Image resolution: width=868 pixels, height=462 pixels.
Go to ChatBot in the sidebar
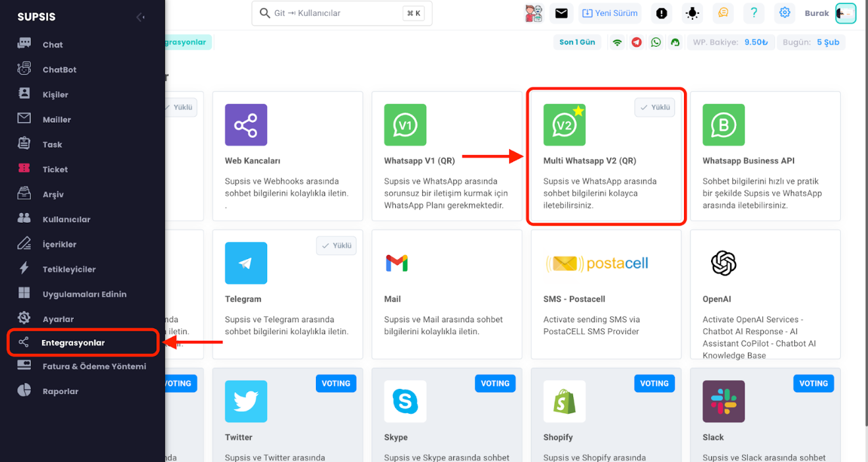click(x=59, y=70)
